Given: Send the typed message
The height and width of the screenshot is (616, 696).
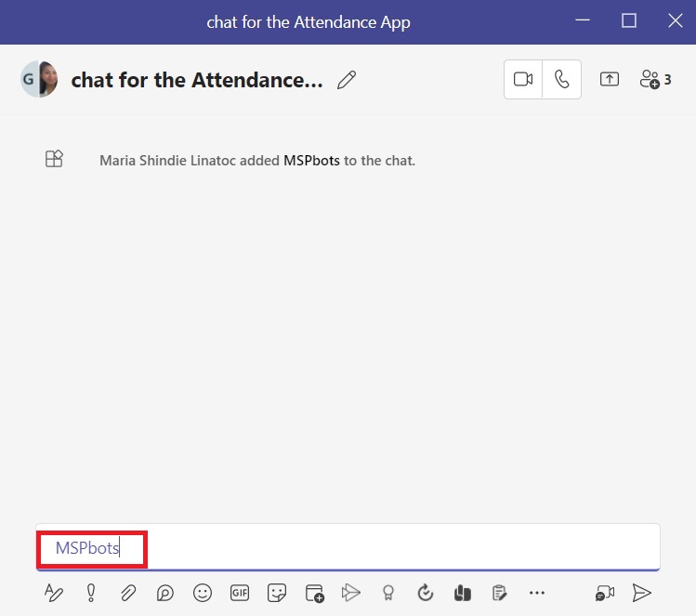Looking at the screenshot, I should pyautogui.click(x=641, y=593).
